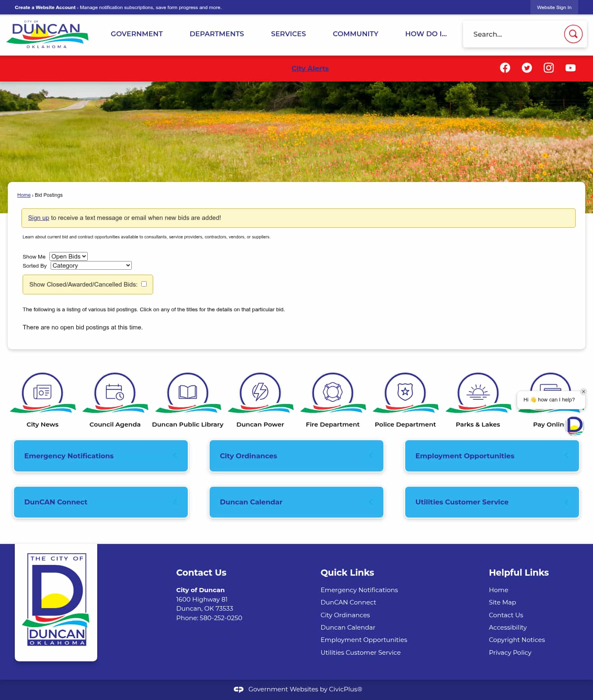Click the Create a Website Account link

pos(45,7)
